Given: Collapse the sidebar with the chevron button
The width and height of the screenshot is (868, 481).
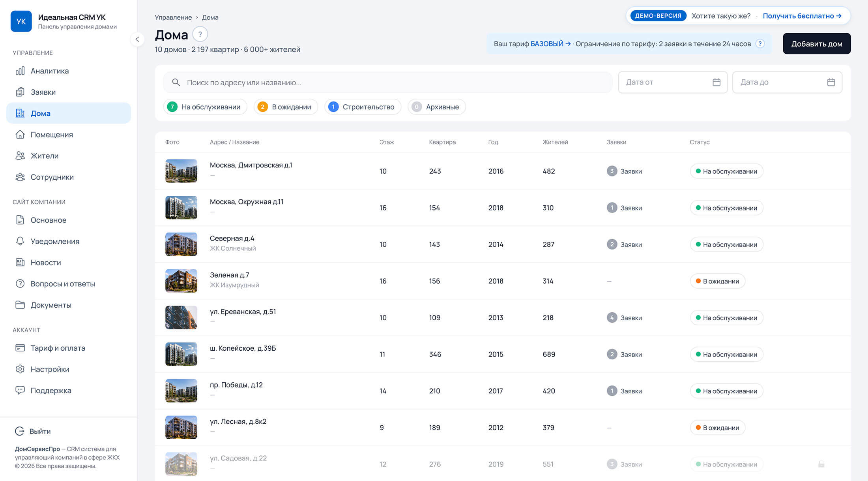Looking at the screenshot, I should tap(137, 39).
